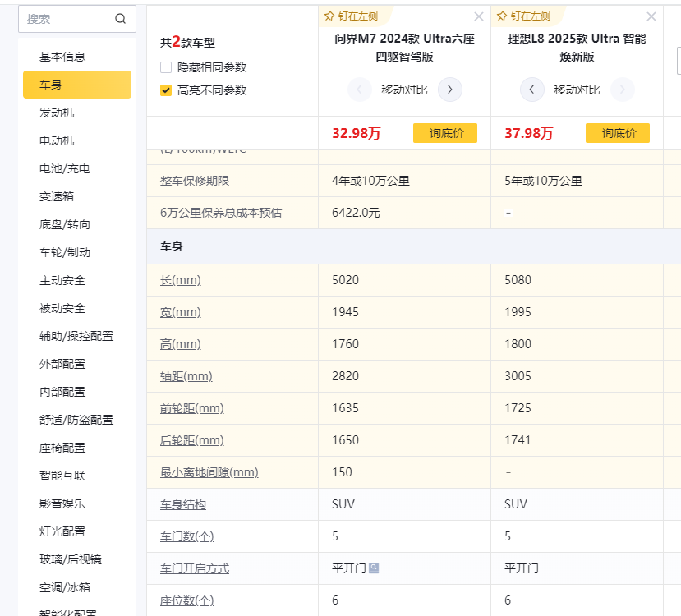Move 问界M7 column right with arrow
The height and width of the screenshot is (616, 681).
[x=450, y=90]
